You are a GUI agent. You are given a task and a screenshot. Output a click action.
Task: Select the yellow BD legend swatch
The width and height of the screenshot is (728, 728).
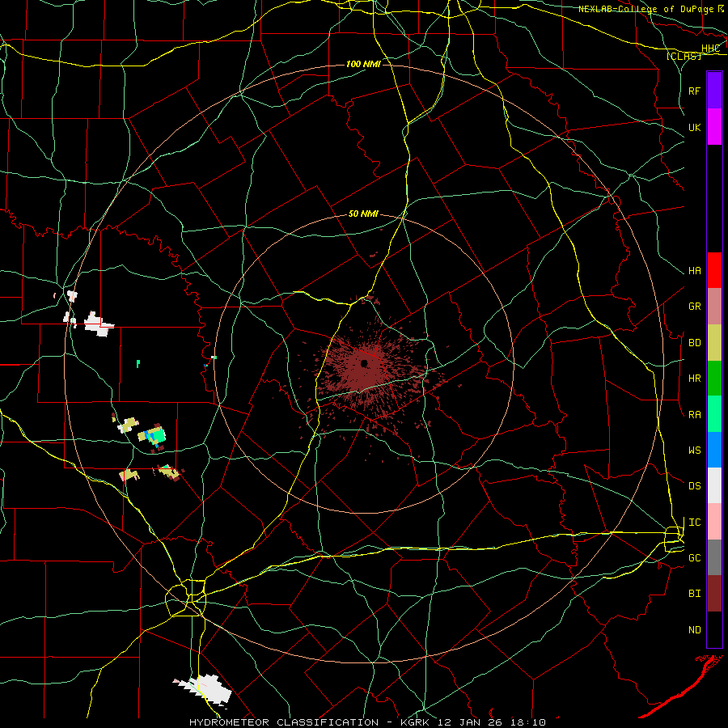[x=714, y=342]
